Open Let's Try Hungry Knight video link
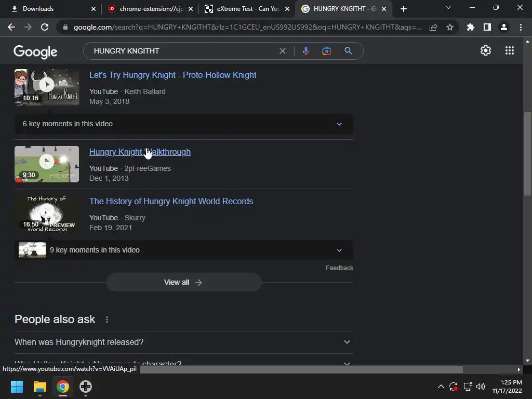532x399 pixels. (x=172, y=75)
